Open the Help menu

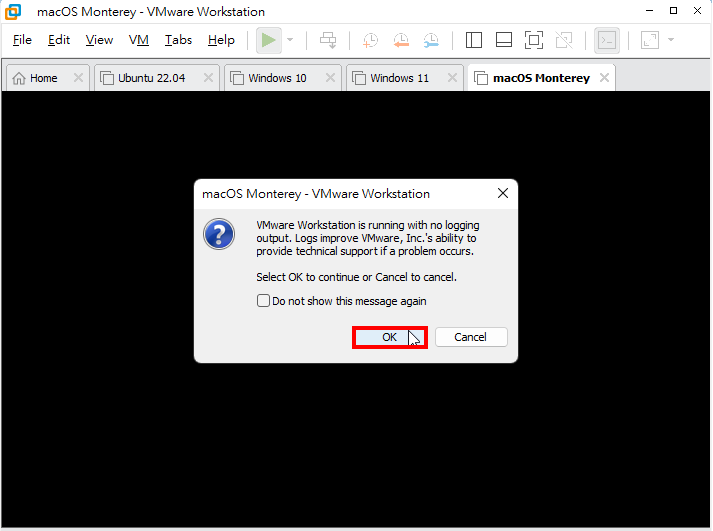click(x=221, y=40)
